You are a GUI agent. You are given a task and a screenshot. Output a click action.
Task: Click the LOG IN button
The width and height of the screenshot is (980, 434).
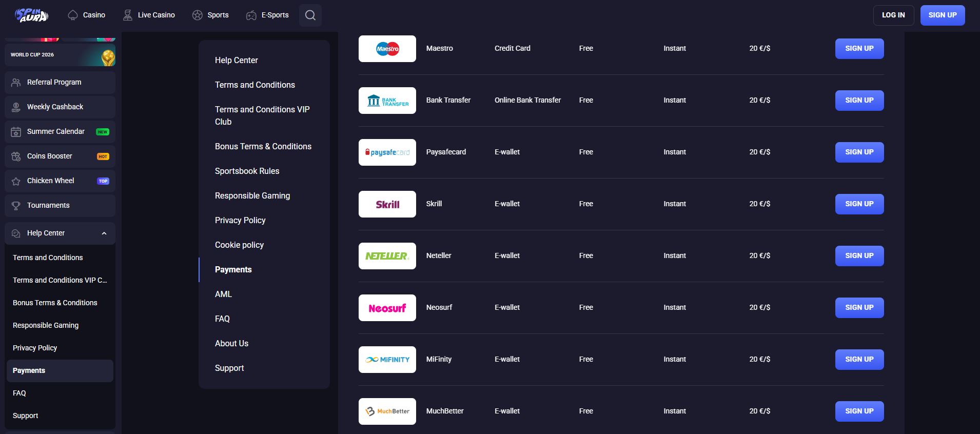click(893, 15)
